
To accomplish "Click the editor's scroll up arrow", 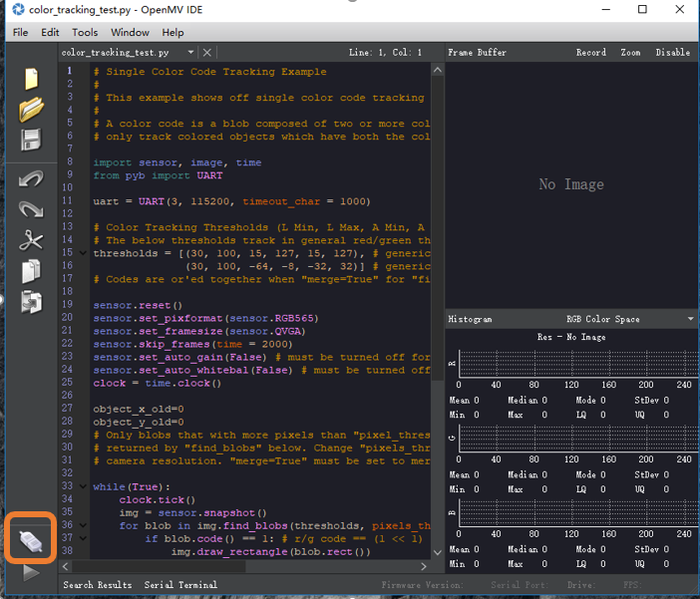I will tap(438, 70).
